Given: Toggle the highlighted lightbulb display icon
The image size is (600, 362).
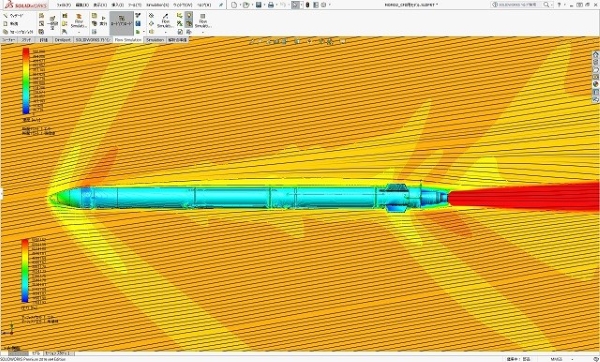Looking at the screenshot, I should (189, 15).
